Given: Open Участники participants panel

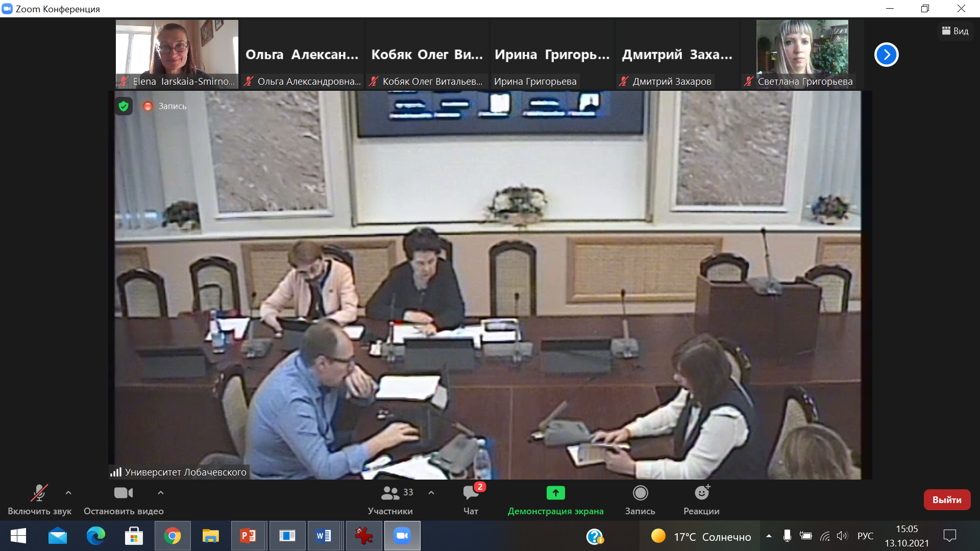Looking at the screenshot, I should tap(390, 500).
